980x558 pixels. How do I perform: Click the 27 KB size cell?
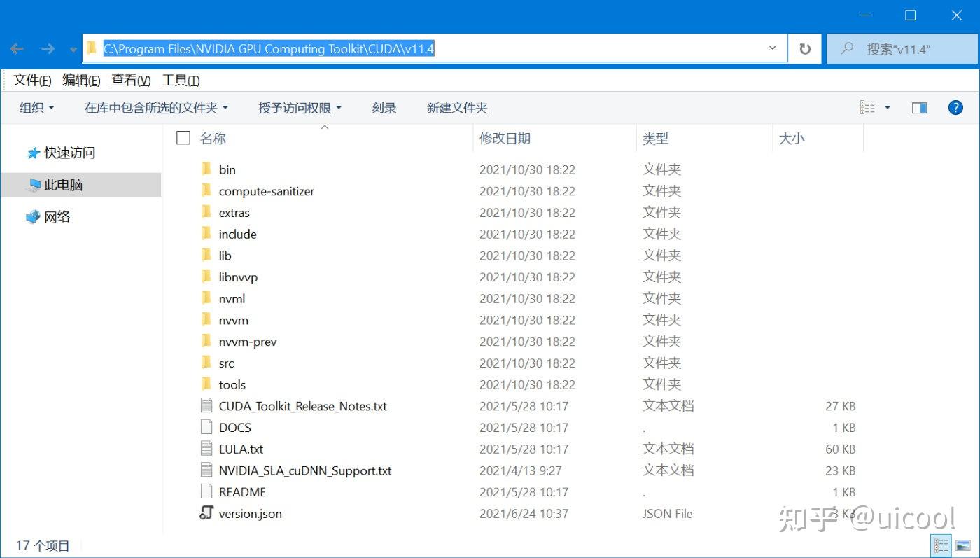840,406
